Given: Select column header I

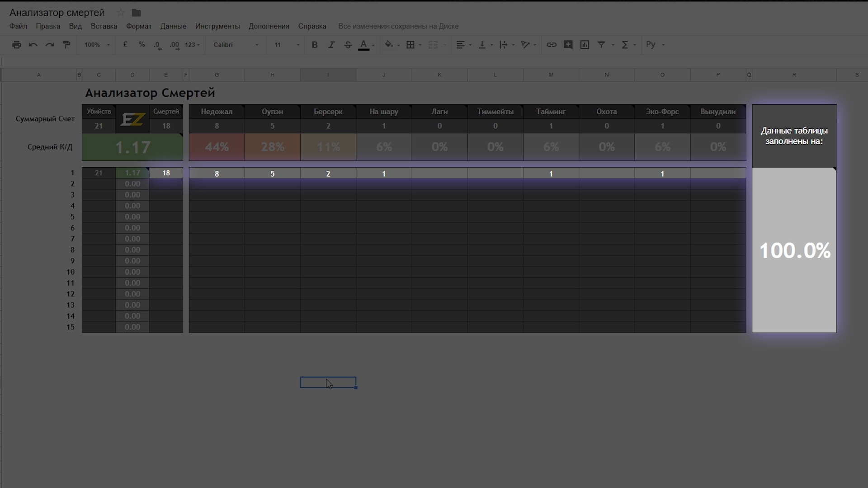Looking at the screenshot, I should [x=328, y=75].
